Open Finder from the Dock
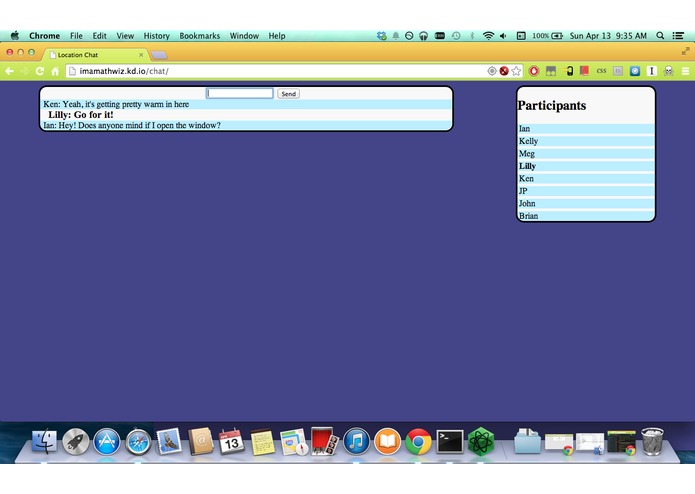The width and height of the screenshot is (695, 494). click(44, 441)
